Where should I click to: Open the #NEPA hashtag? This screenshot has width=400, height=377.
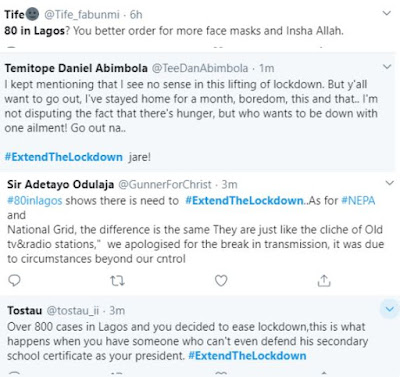[358, 201]
